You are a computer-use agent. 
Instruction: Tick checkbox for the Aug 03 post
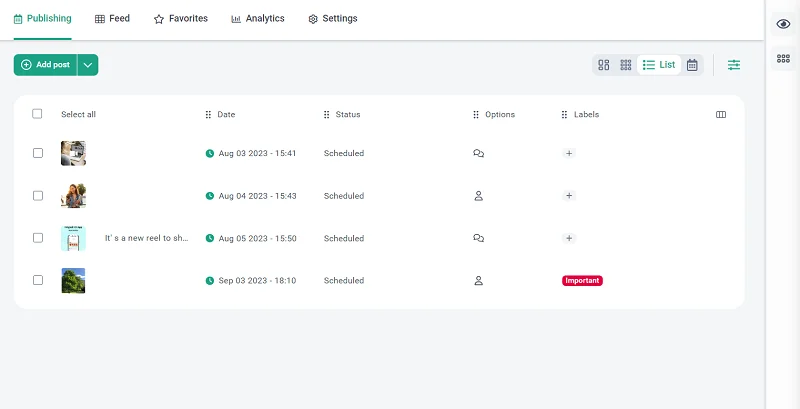38,153
